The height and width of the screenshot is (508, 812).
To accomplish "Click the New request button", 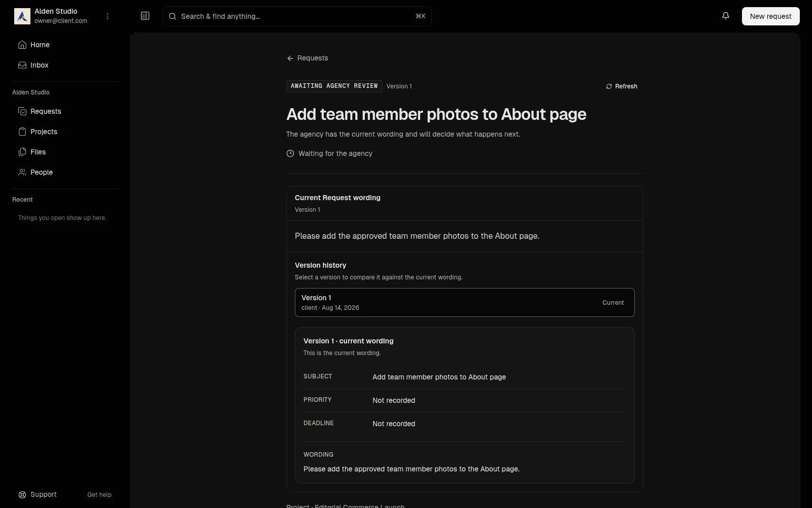I will tap(770, 16).
